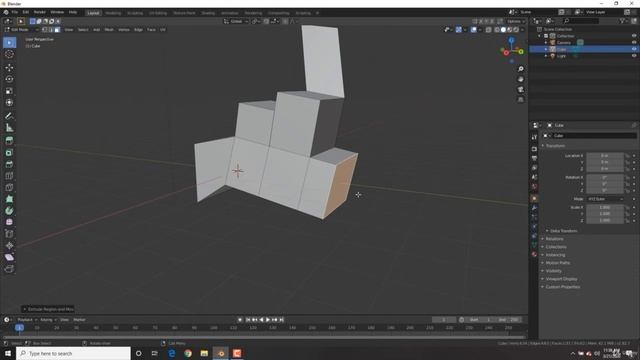
Task: Open the Render menu
Action: (x=40, y=12)
